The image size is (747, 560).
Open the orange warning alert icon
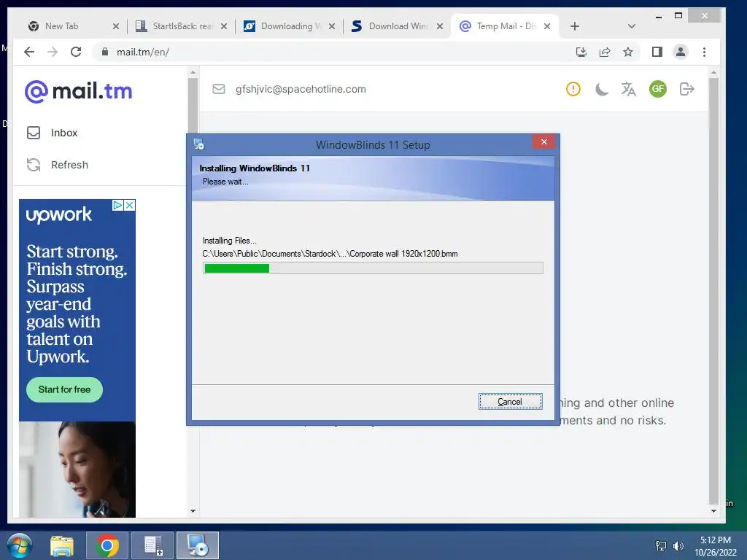click(x=573, y=89)
